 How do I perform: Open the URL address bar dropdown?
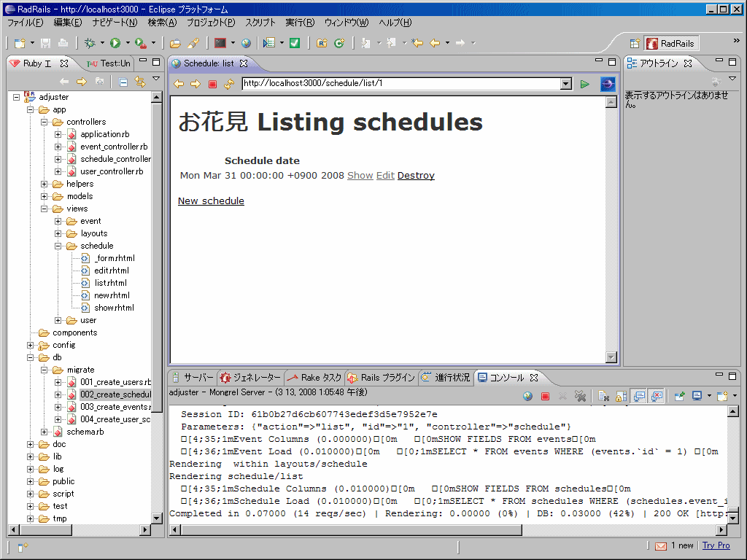tap(567, 84)
